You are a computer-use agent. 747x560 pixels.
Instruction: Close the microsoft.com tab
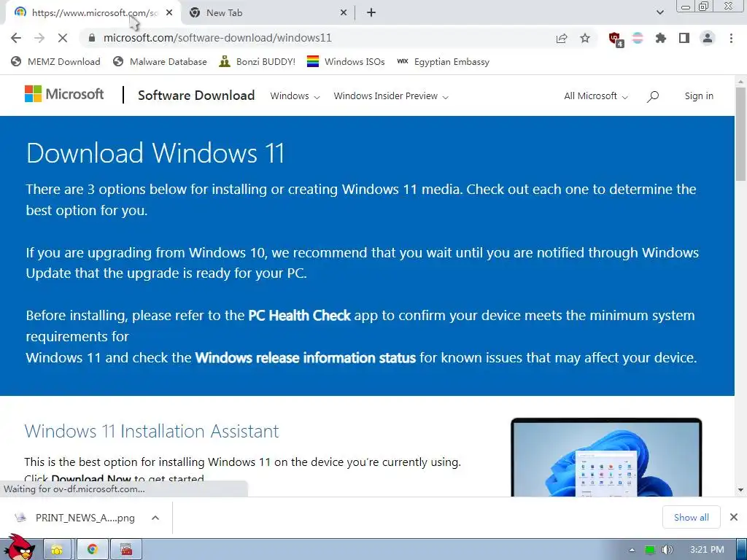click(x=169, y=13)
